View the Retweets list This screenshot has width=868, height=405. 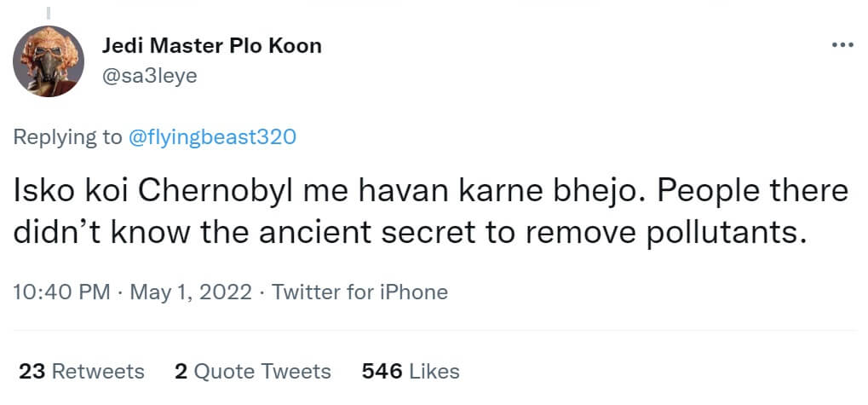pos(98,371)
